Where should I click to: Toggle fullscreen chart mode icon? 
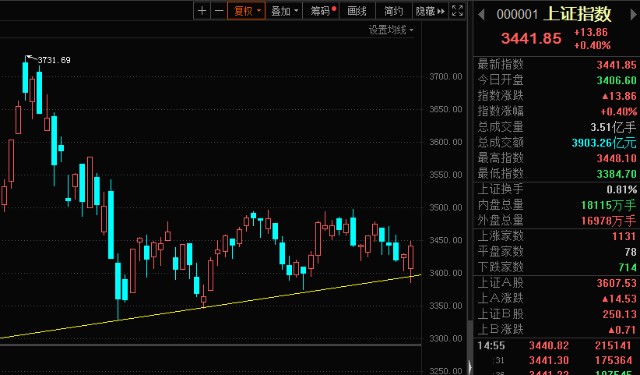(x=458, y=11)
